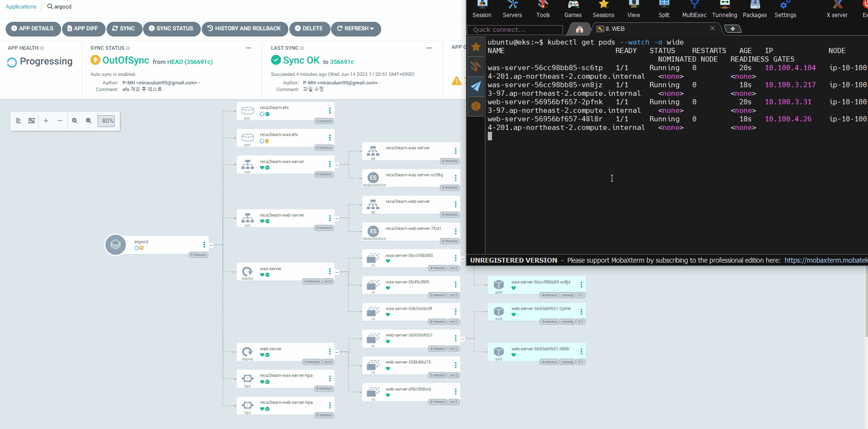This screenshot has height=429, width=868.
Task: Click ES icon of reca3team-was-server-vc98q
Action: point(373,178)
